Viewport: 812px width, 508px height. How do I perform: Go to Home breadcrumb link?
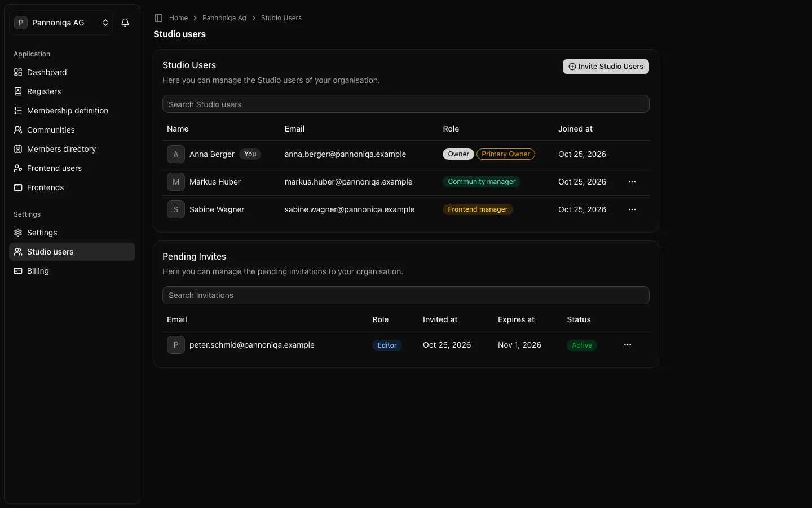click(x=178, y=18)
